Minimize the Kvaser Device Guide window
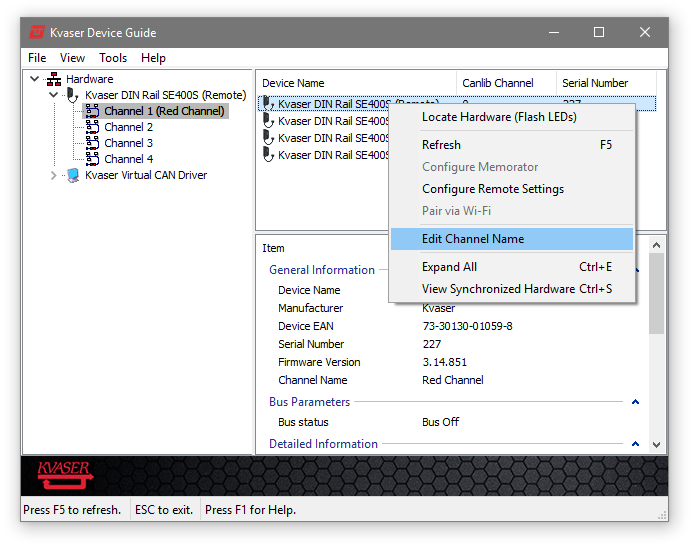Viewport: 697px width, 554px height. tap(554, 32)
